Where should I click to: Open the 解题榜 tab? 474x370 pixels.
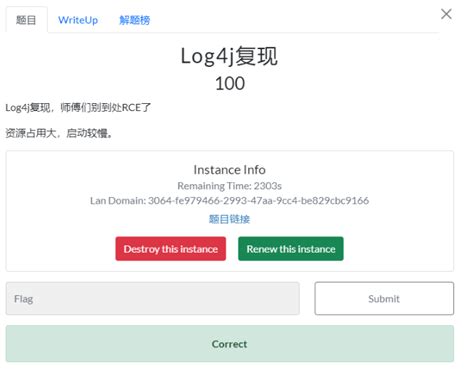[135, 20]
